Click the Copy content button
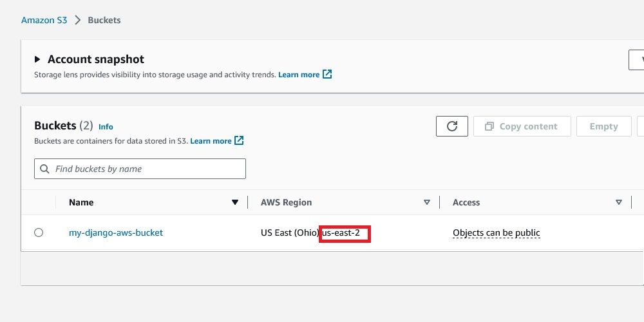644x322 pixels. click(x=522, y=126)
